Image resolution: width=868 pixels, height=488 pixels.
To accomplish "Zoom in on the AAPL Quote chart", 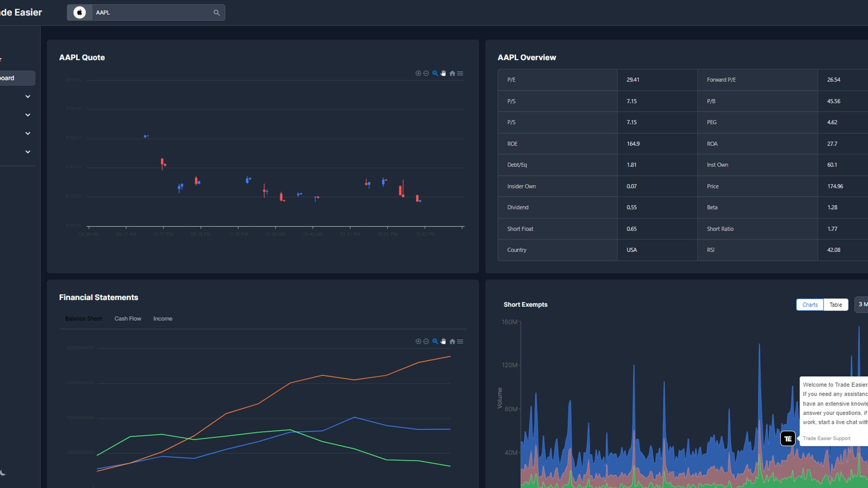I will (418, 73).
